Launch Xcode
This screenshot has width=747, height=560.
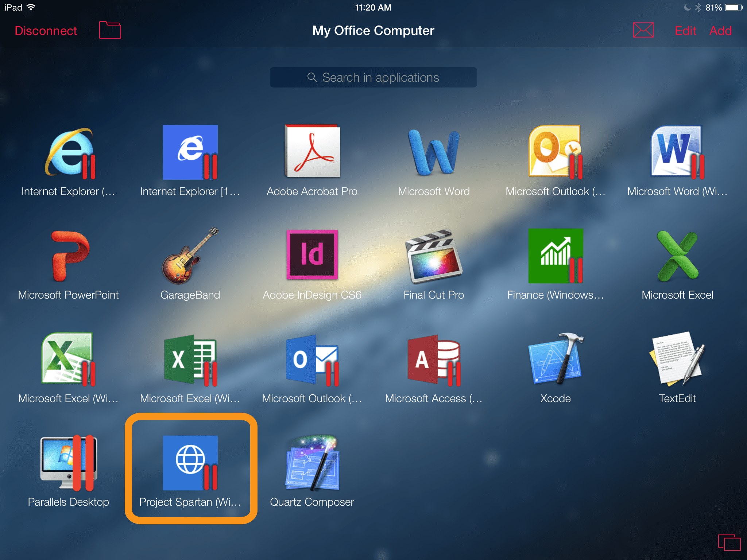pos(556,358)
